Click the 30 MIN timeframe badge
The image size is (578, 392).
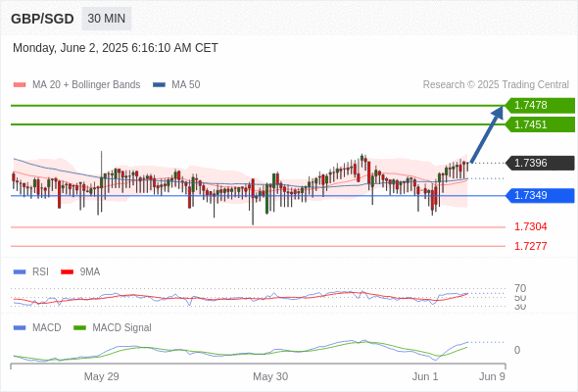click(107, 19)
